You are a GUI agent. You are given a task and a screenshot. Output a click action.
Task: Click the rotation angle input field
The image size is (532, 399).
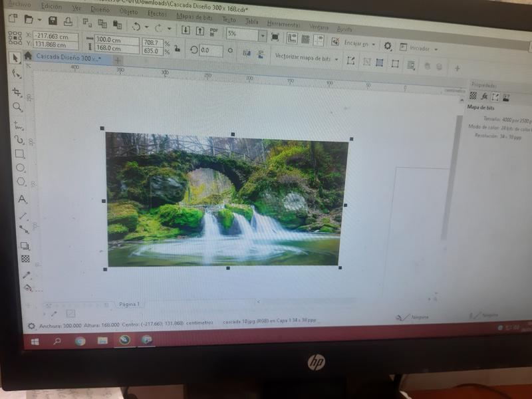click(211, 51)
